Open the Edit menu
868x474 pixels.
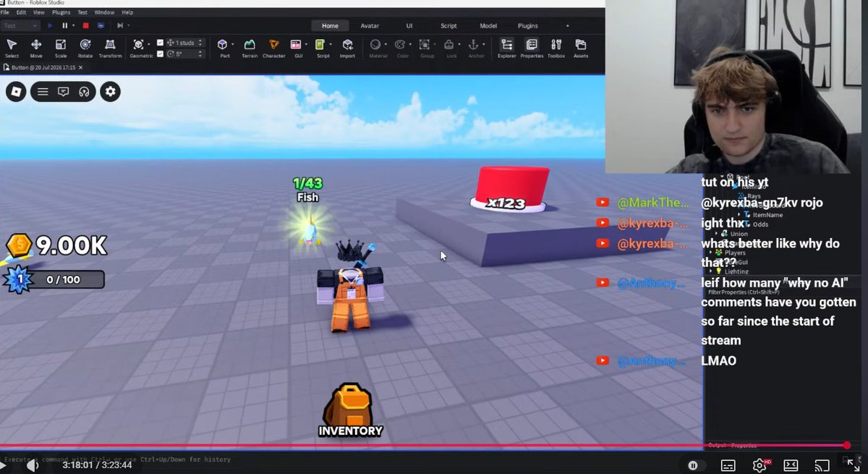tap(21, 12)
